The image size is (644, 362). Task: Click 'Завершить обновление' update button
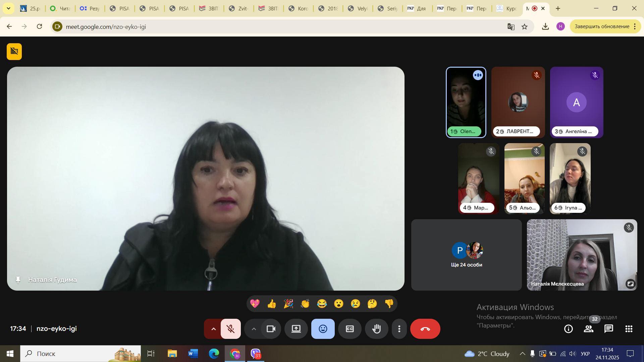602,26
